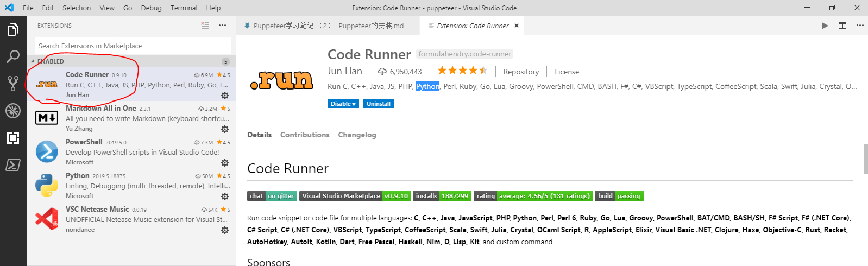Click the install count 6,950,443

click(400, 72)
